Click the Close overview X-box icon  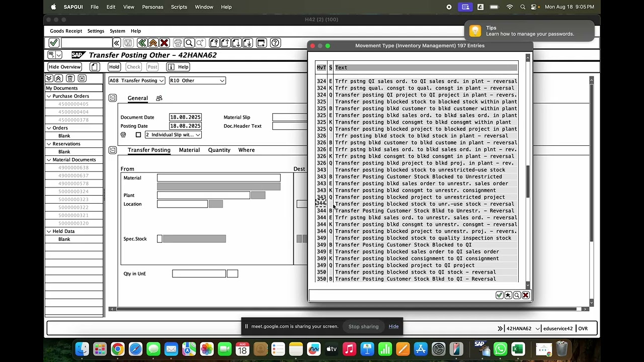(82, 78)
